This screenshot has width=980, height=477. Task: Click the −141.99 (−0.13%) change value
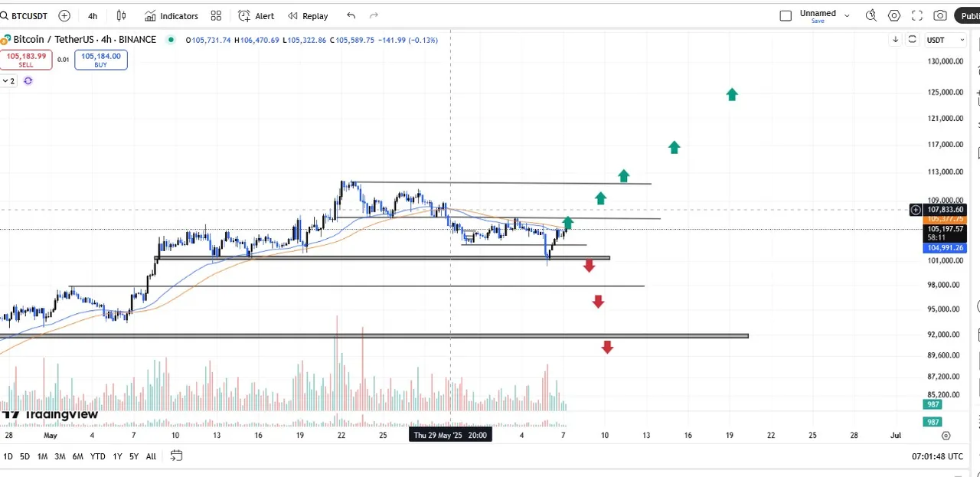pos(408,40)
